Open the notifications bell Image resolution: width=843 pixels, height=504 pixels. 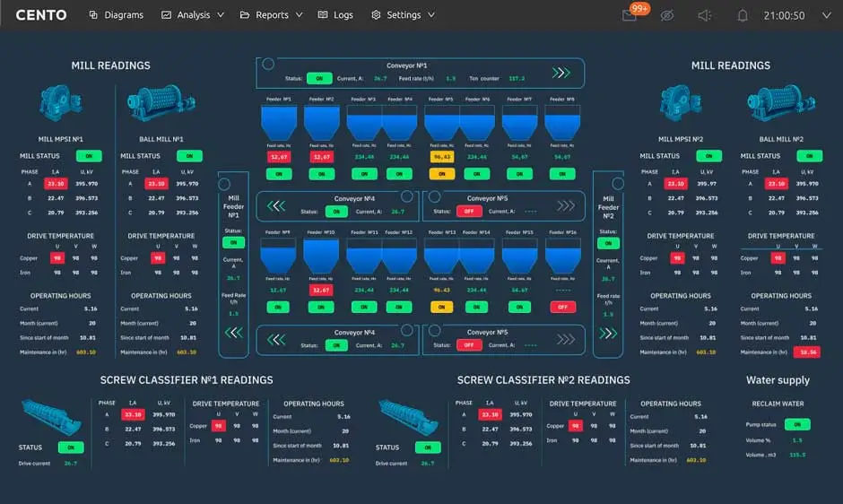(x=743, y=15)
